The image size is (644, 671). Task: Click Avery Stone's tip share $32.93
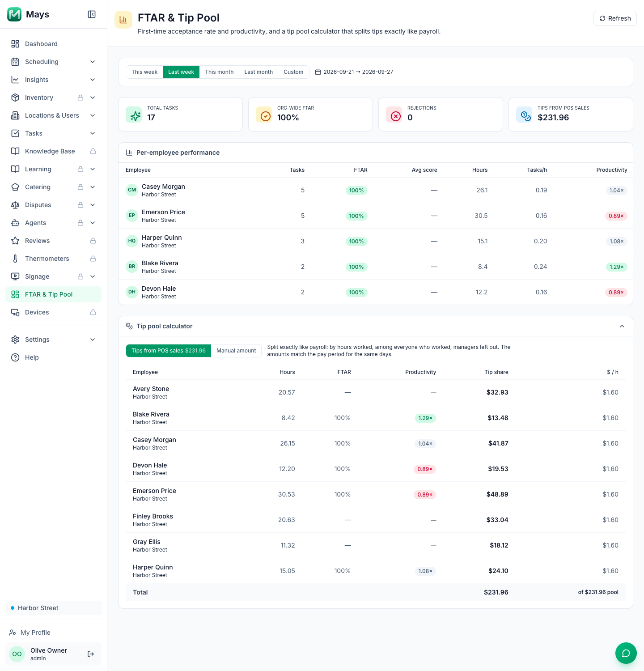pyautogui.click(x=497, y=392)
